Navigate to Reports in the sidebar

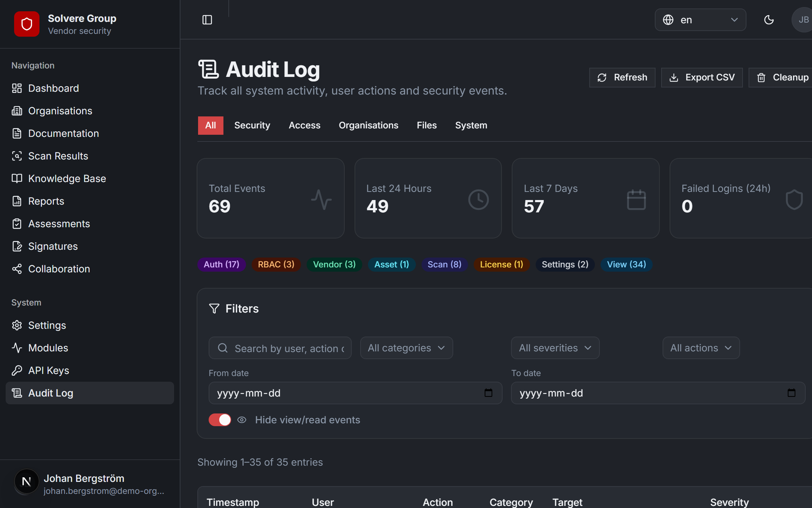tap(90, 201)
